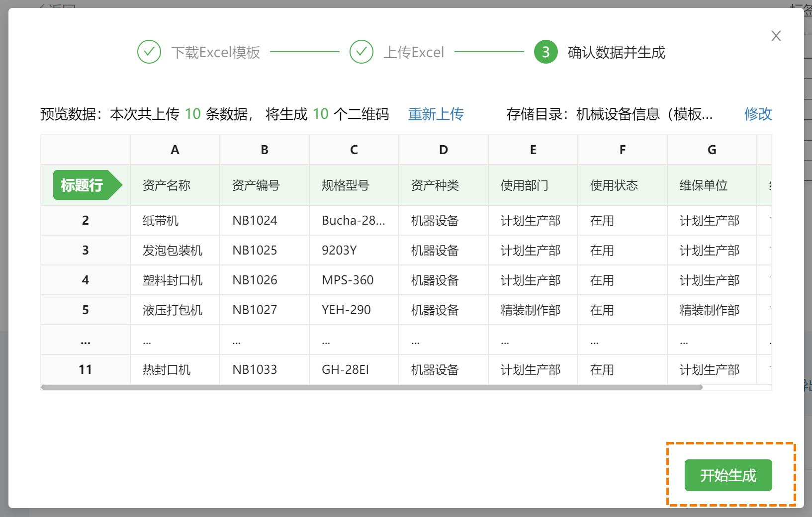
Task: Click the 使用状态 title cell
Action: [x=623, y=185]
